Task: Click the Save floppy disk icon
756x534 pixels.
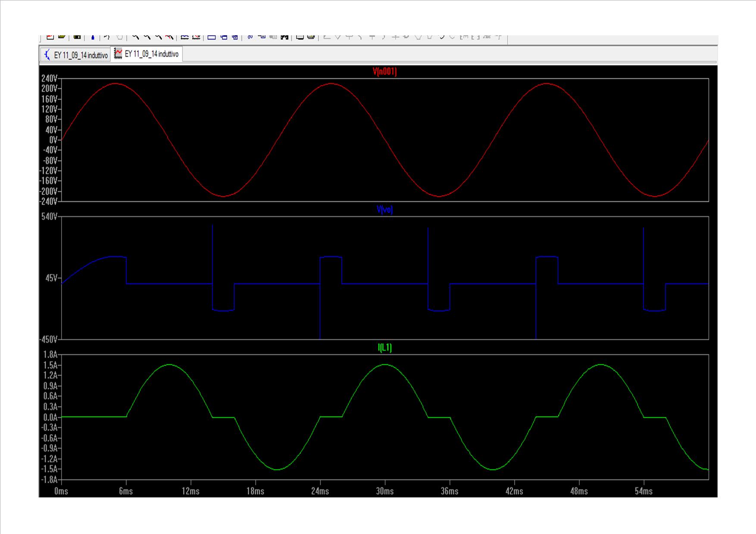Action: [77, 37]
